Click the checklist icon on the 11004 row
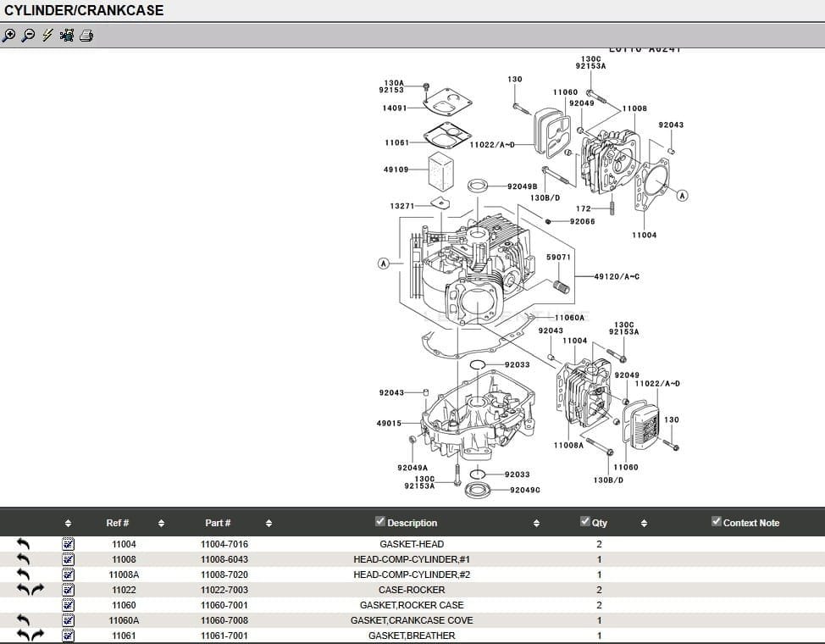The height and width of the screenshot is (644, 825). click(x=67, y=543)
